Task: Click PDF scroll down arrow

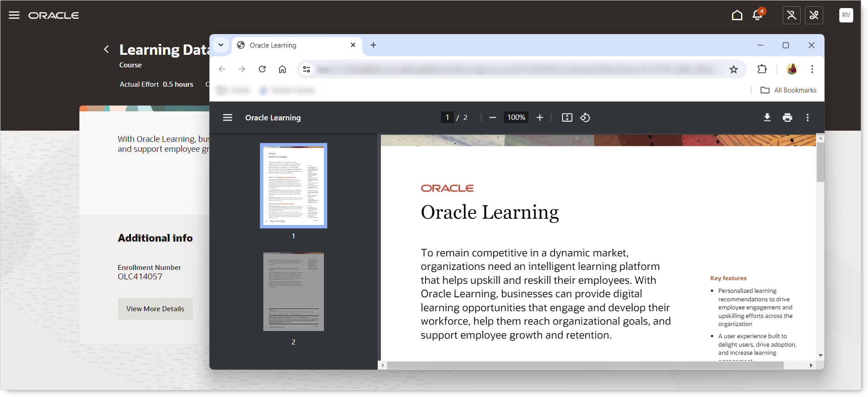Action: (x=820, y=355)
